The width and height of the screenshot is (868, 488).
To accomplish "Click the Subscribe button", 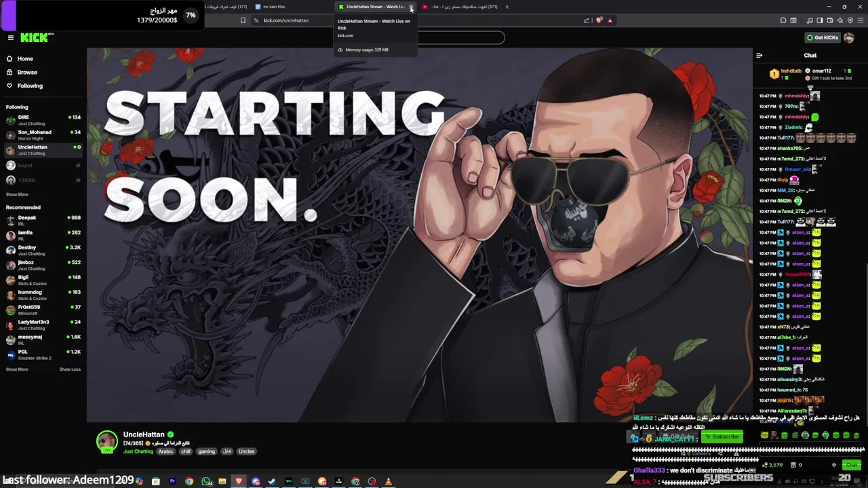I will point(722,436).
